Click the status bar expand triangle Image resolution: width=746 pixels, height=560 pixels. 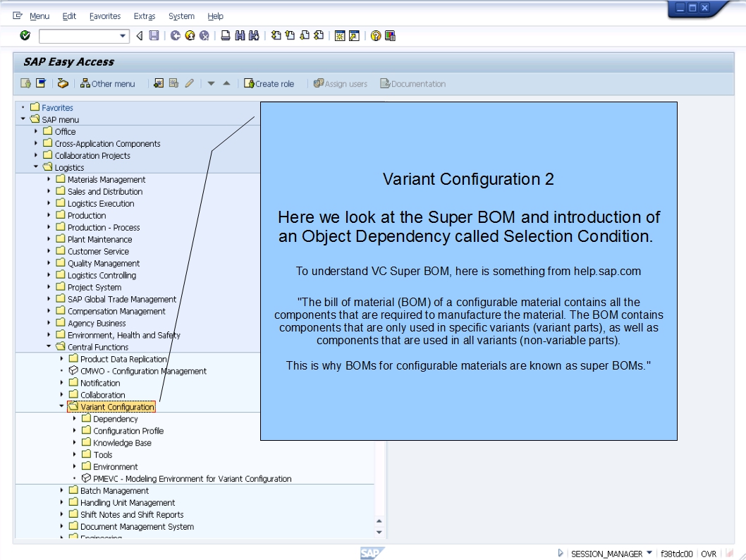pyautogui.click(x=561, y=554)
